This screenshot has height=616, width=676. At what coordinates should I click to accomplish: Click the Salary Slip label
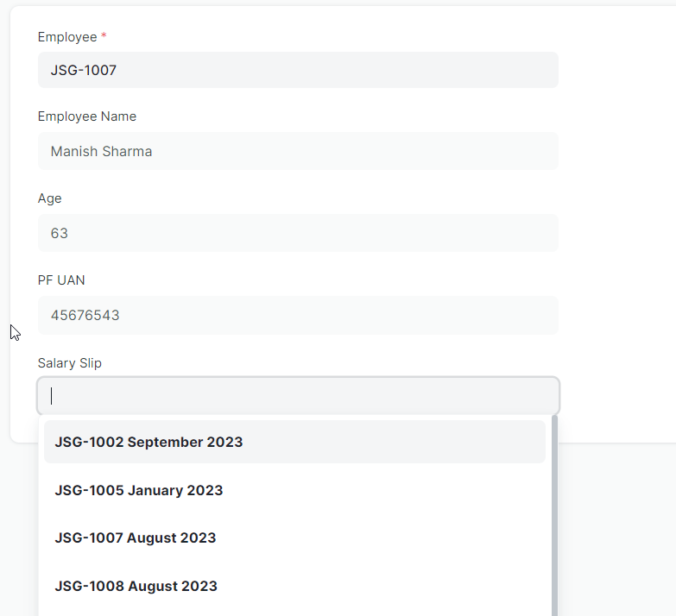coord(70,363)
